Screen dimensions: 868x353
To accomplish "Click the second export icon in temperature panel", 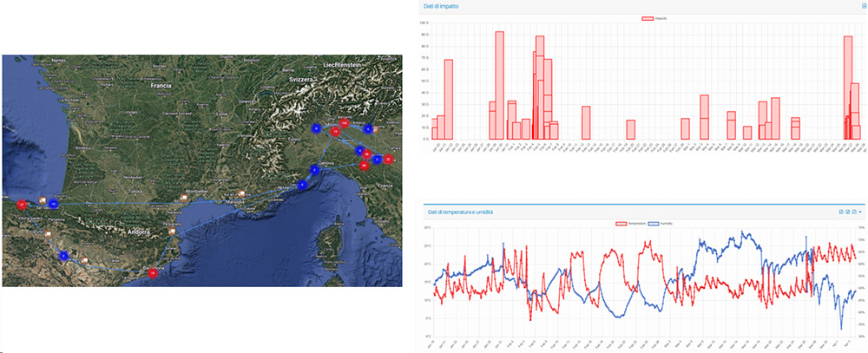I will click(x=848, y=212).
